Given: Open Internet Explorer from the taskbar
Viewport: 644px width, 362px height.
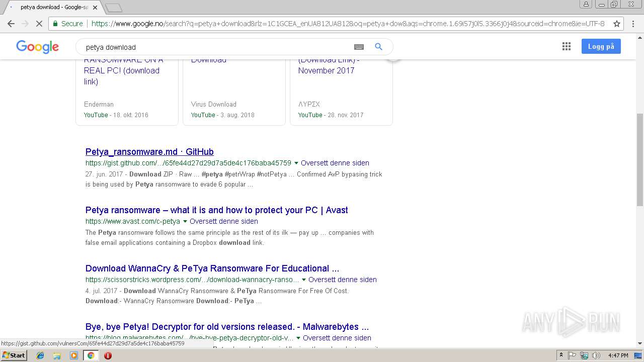Looking at the screenshot, I should click(x=40, y=355).
